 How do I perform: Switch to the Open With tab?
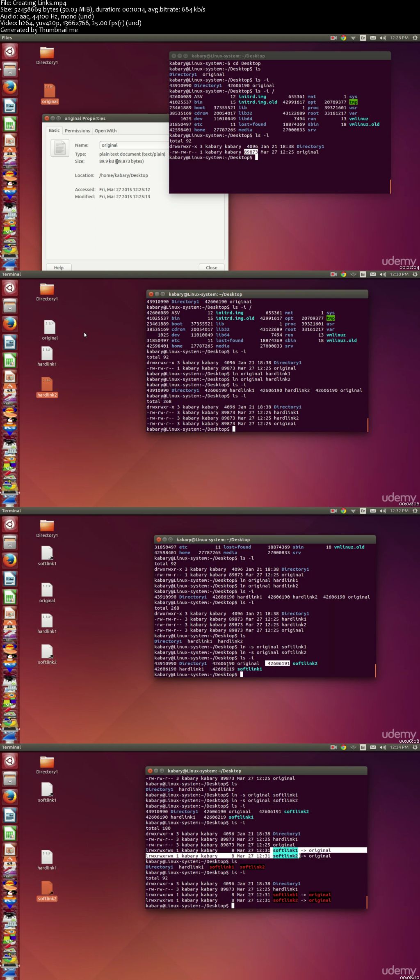(105, 131)
